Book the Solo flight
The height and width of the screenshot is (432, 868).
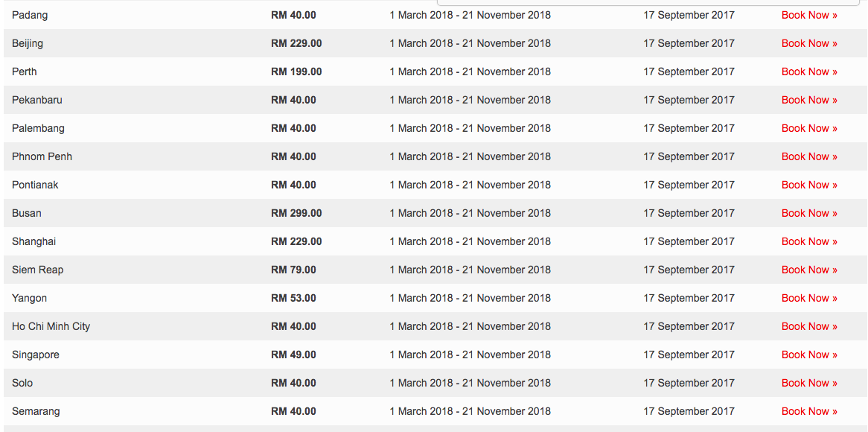pyautogui.click(x=808, y=383)
